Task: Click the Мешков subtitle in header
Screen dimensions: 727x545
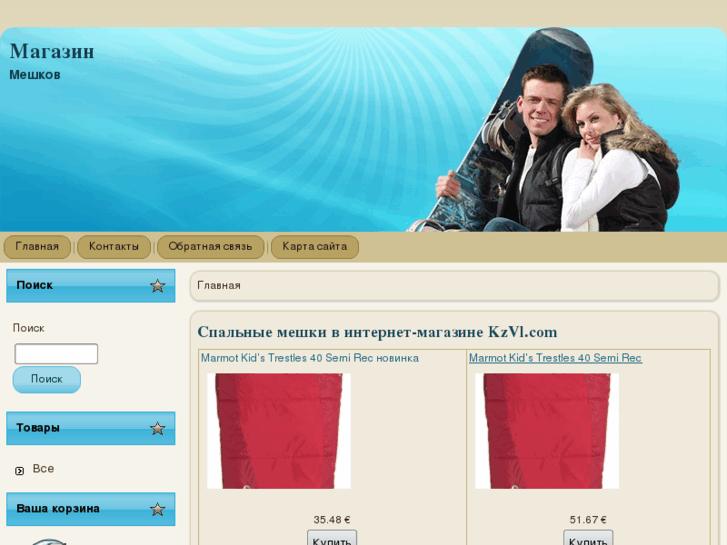Action: click(35, 75)
